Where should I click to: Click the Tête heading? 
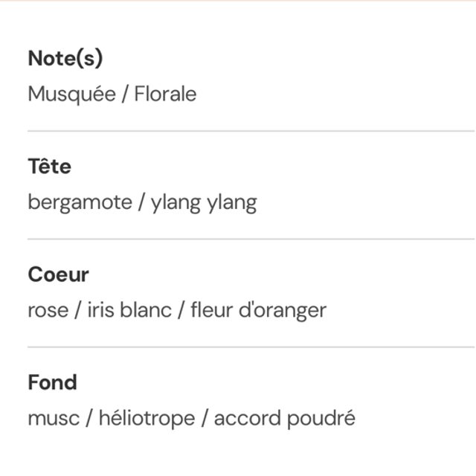coord(49,167)
